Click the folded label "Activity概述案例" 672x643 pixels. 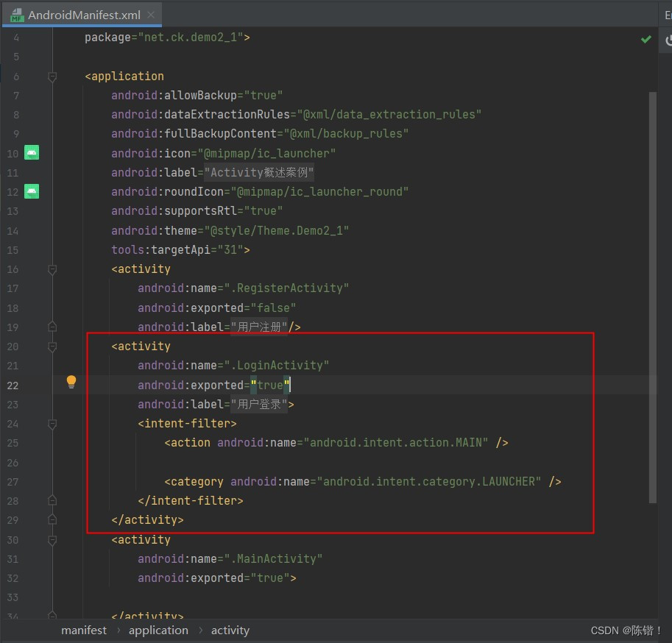coord(259,173)
